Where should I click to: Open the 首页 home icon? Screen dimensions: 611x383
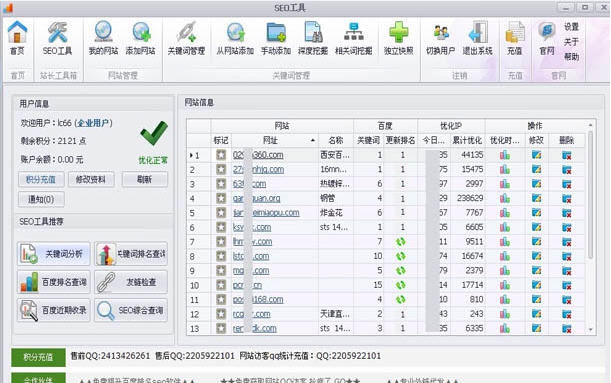pos(17,38)
